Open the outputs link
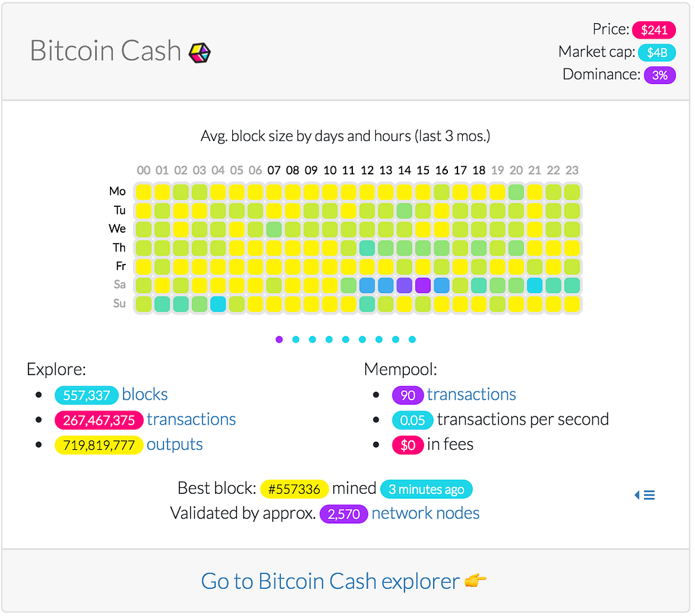 tap(174, 445)
